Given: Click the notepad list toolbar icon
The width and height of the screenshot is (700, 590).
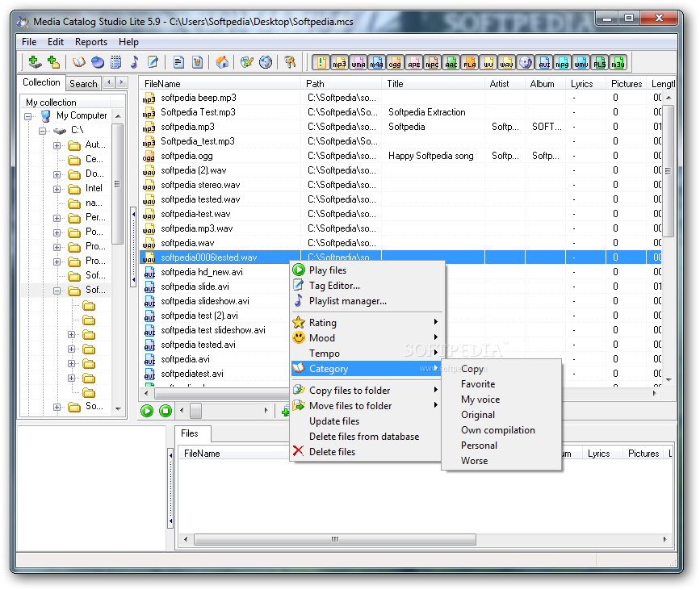Looking at the screenshot, I should click(x=116, y=62).
